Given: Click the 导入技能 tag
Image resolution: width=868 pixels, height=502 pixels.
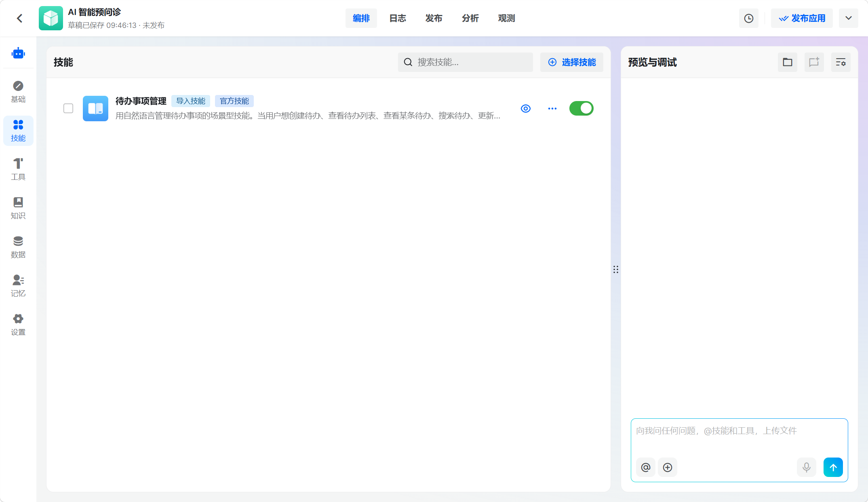Looking at the screenshot, I should [x=191, y=101].
